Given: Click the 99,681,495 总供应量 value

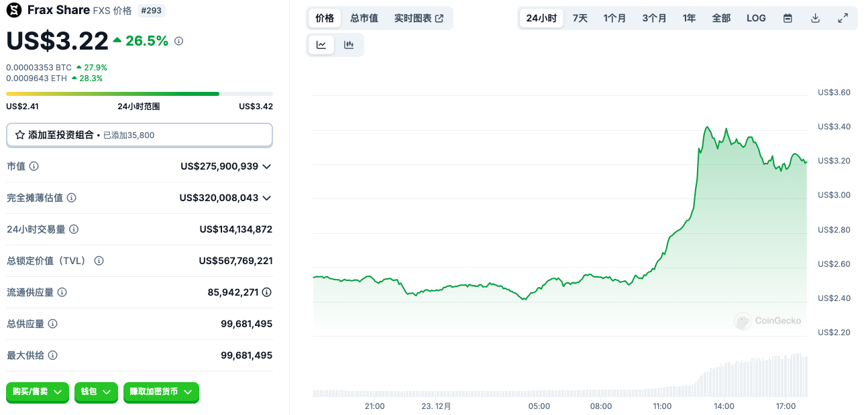Looking at the screenshot, I should point(247,324).
